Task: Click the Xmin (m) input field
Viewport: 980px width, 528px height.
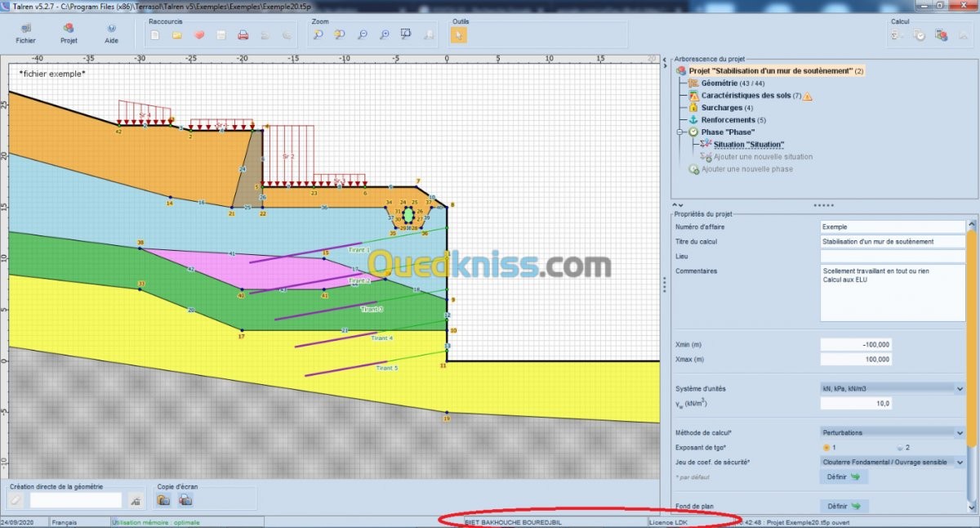Action: [857, 345]
